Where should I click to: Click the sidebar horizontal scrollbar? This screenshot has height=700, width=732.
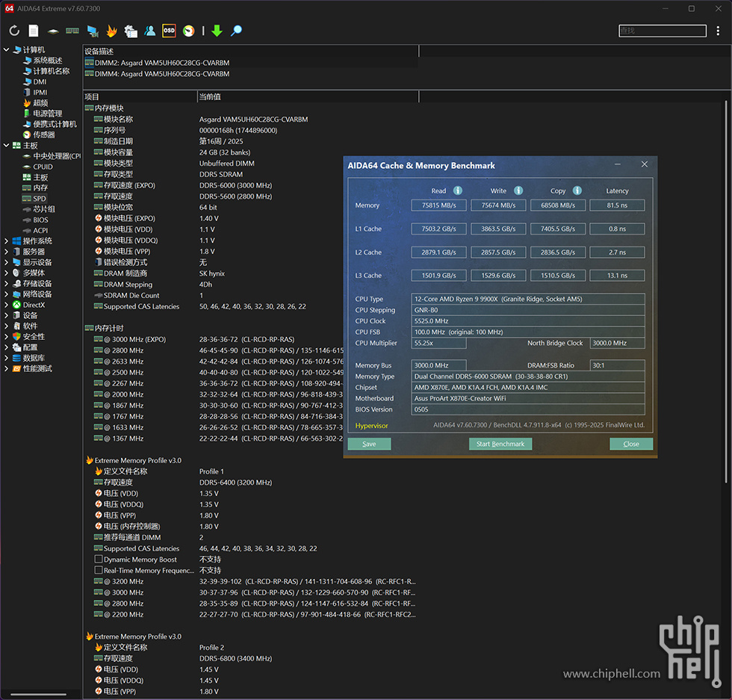[x=38, y=694]
